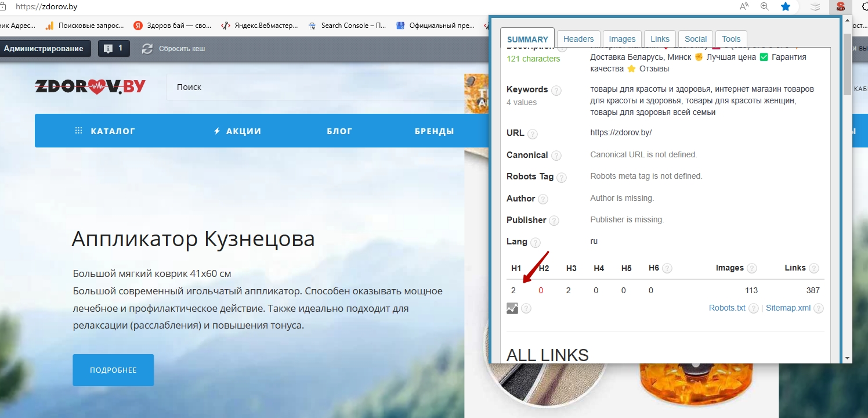Click the blue favorites star icon
Image resolution: width=868 pixels, height=418 pixels.
[x=786, y=7]
